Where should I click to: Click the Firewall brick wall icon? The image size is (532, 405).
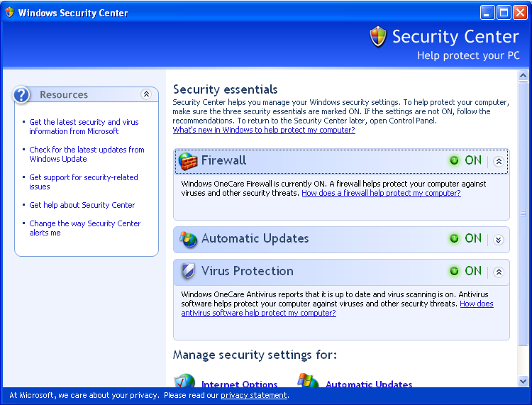tap(188, 161)
